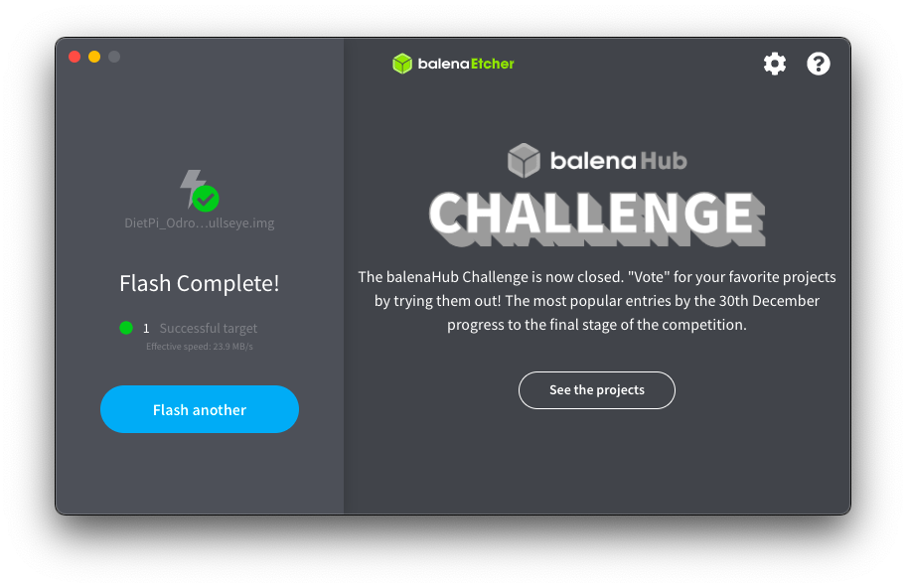Viewport: 906px width, 588px height.
Task: Minimize window with yellow button
Action: tap(94, 57)
